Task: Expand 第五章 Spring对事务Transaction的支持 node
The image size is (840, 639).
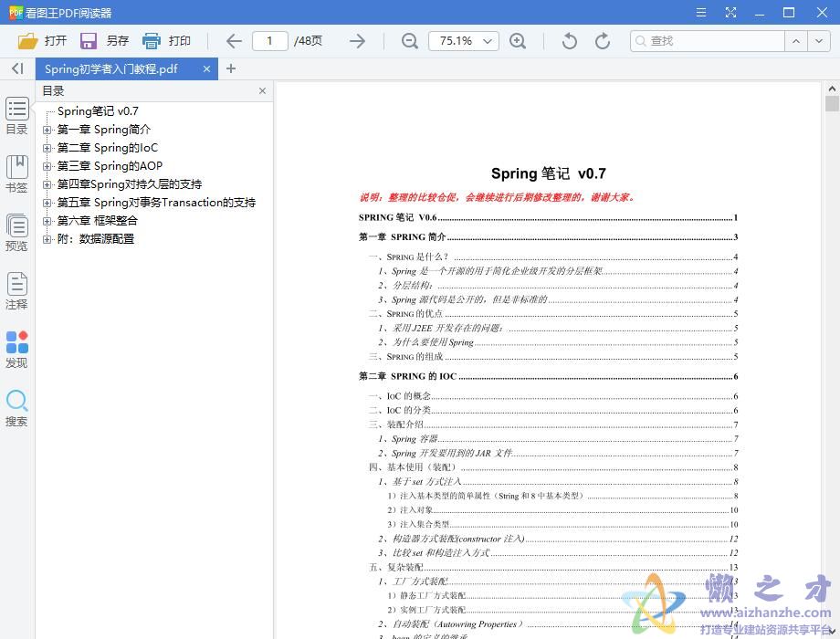Action: [47, 203]
